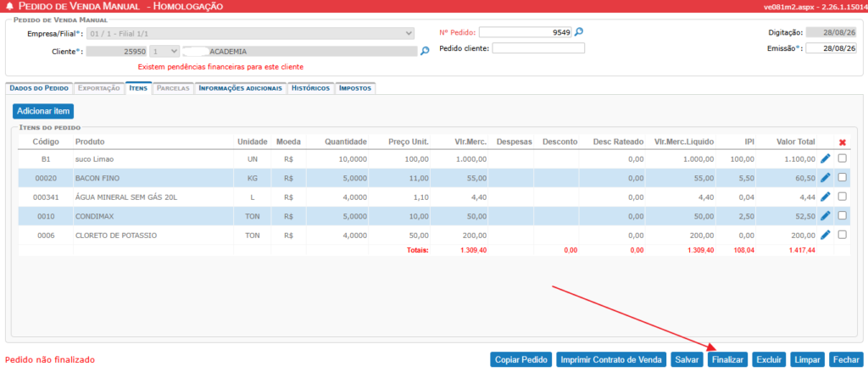Viewport: 868px width, 383px height.
Task: Expand the Empresa/Filial dropdown
Action: (250, 33)
